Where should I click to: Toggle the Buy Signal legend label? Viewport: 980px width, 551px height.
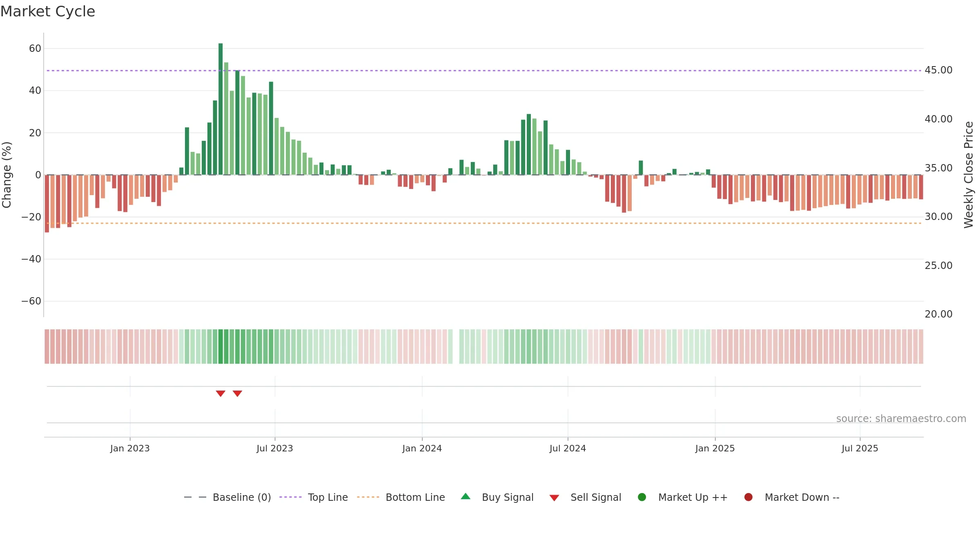click(508, 497)
